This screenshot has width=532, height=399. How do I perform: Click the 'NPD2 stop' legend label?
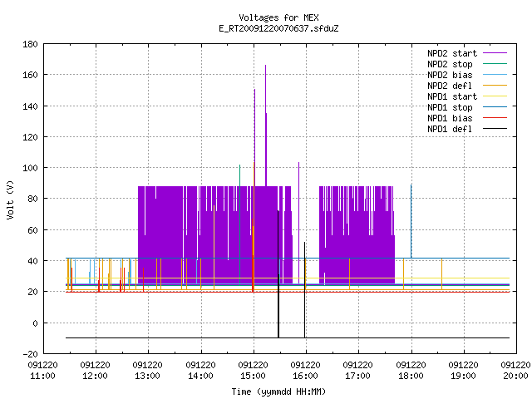(450, 64)
